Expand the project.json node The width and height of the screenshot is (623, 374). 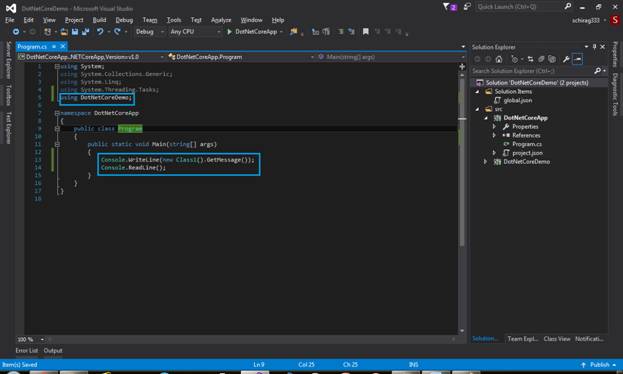click(494, 153)
